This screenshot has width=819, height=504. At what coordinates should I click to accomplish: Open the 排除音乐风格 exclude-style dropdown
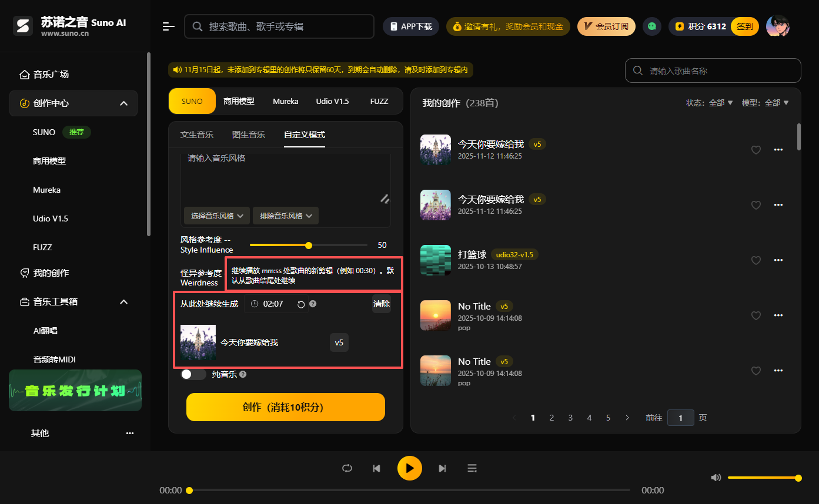[285, 216]
